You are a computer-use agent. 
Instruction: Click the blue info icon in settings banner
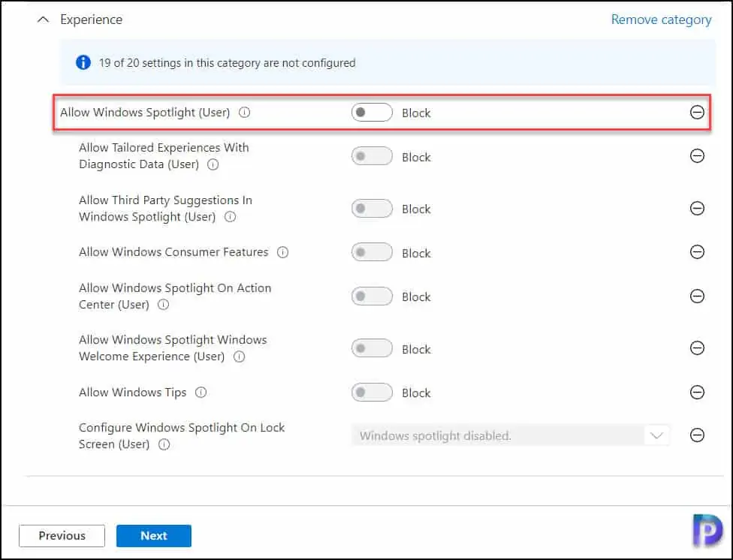click(x=83, y=62)
